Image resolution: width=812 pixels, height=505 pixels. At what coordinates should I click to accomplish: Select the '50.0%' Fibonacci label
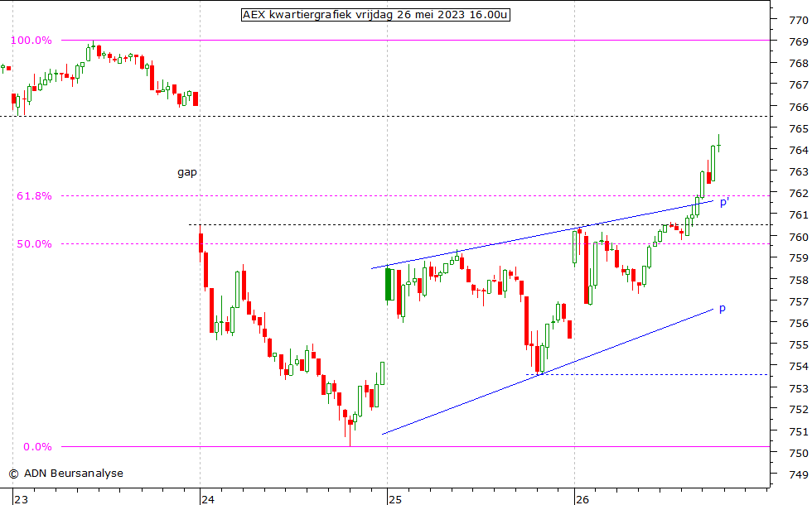tap(34, 244)
